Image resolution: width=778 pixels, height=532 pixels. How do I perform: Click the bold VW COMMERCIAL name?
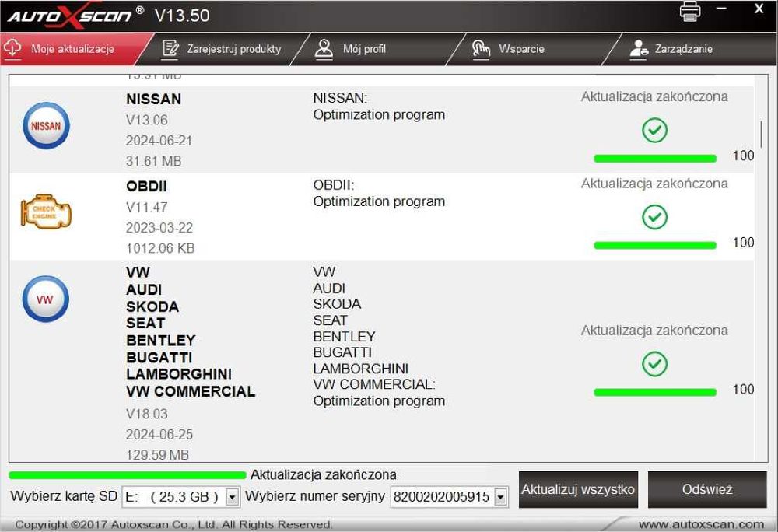pyautogui.click(x=191, y=391)
